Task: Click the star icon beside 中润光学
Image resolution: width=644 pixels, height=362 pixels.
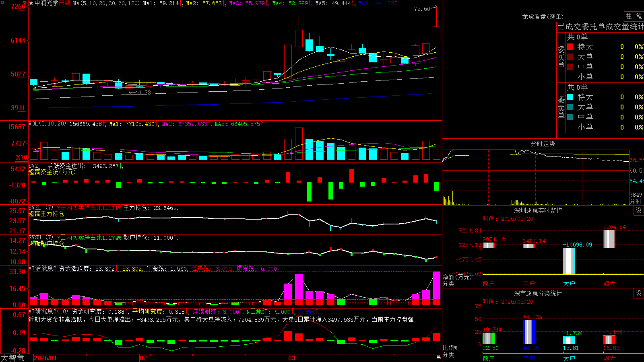Action: [x=31, y=3]
